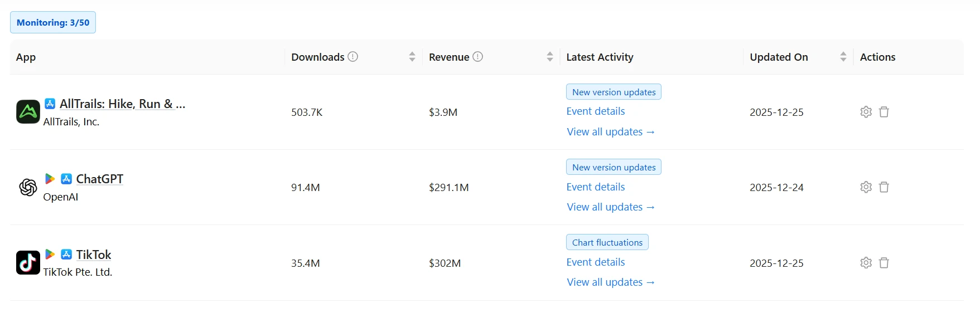The width and height of the screenshot is (980, 313).
Task: Click the Downloads column header label
Action: point(318,57)
